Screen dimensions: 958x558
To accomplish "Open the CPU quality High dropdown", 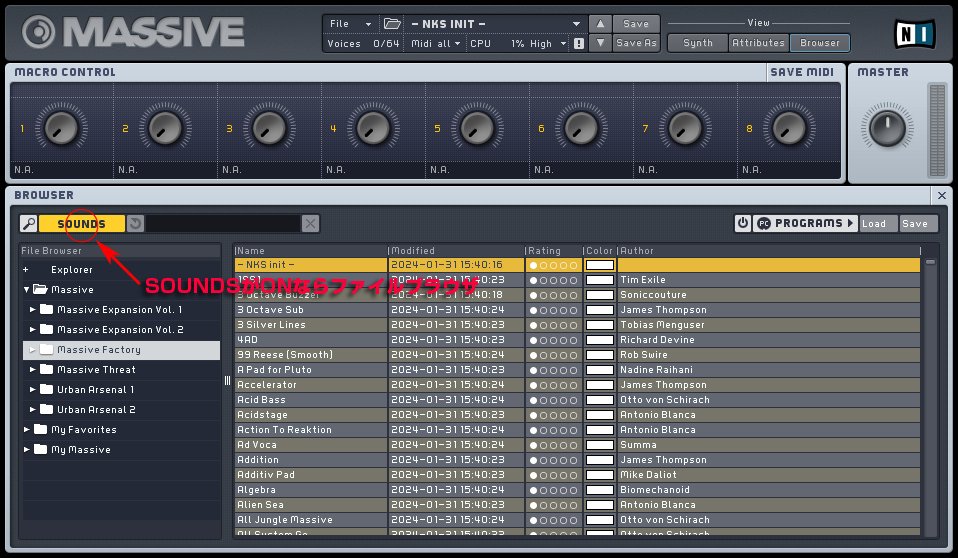I will [x=547, y=43].
